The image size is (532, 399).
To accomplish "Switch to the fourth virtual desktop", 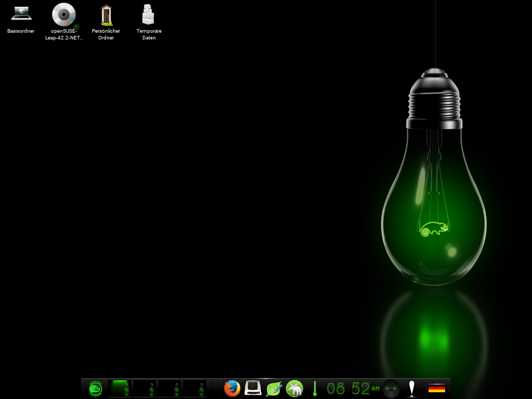I will 195,389.
